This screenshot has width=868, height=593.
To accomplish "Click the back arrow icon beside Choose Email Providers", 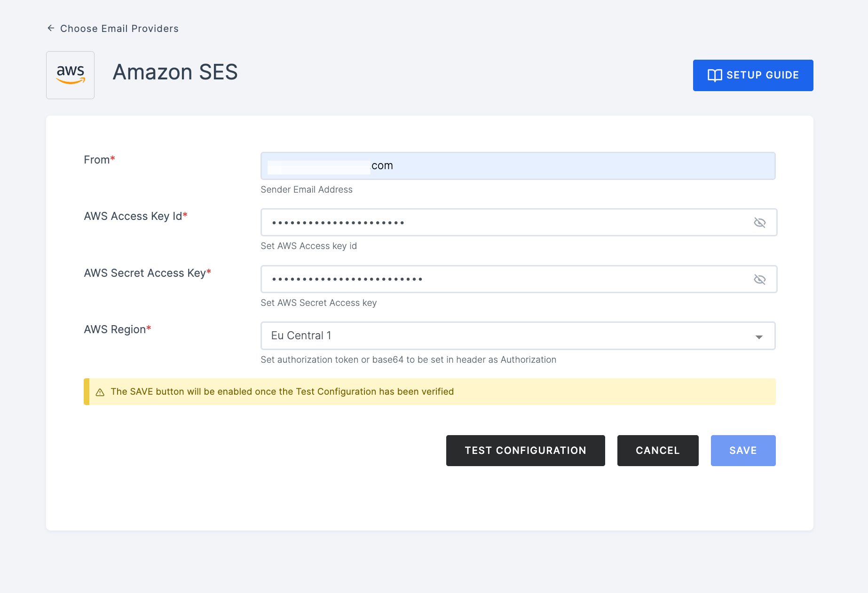I will tap(51, 28).
